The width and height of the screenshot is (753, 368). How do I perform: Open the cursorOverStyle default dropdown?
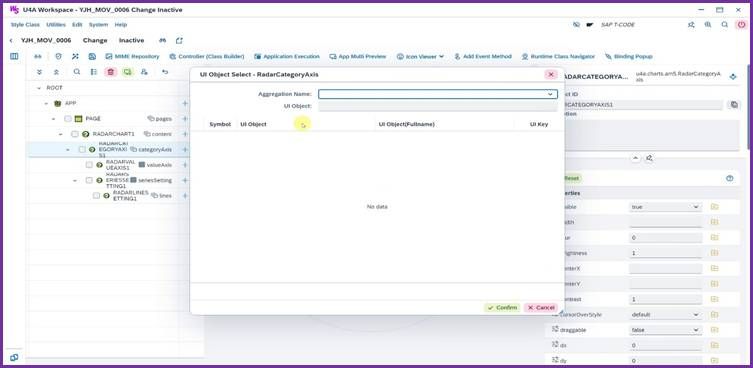pos(665,315)
